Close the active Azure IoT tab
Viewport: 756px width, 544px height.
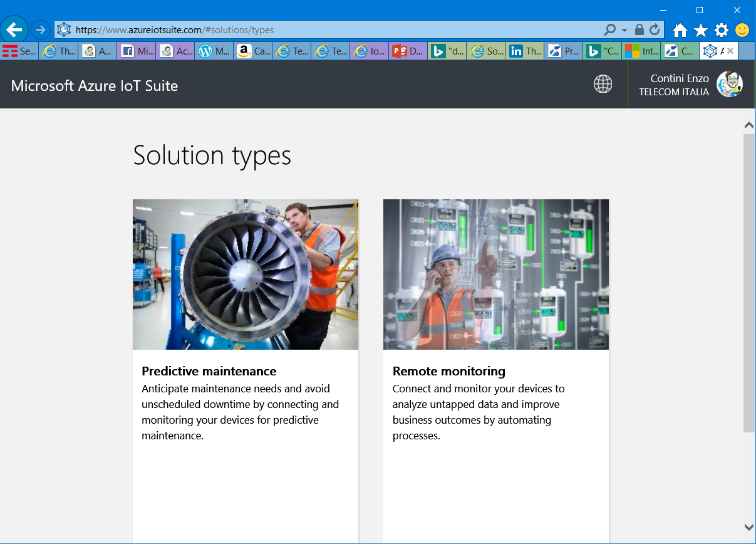[730, 51]
